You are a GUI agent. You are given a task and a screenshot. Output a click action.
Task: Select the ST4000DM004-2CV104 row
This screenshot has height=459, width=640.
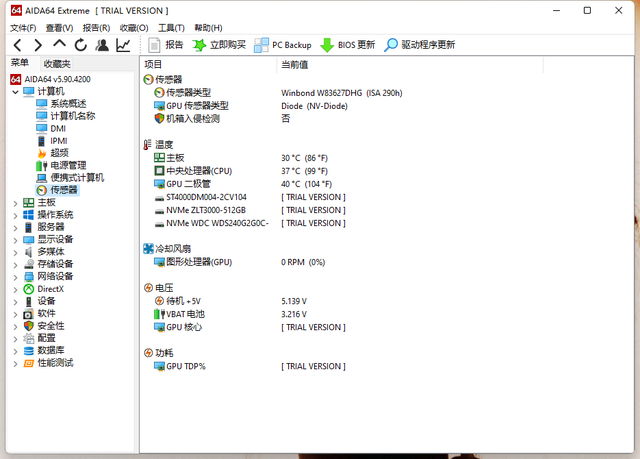point(250,197)
